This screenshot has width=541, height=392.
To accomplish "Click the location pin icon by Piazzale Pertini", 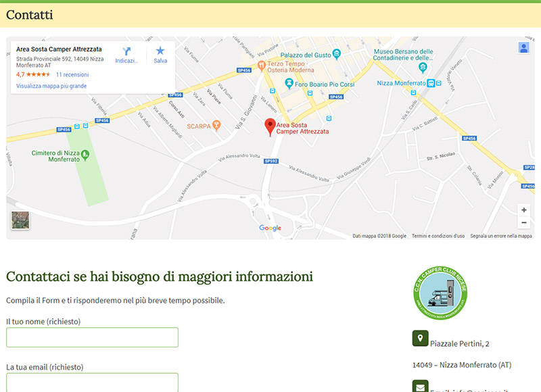I will point(420,338).
